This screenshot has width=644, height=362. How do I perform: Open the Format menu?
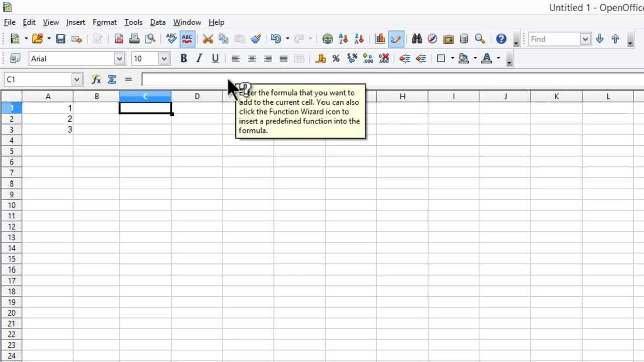104,22
